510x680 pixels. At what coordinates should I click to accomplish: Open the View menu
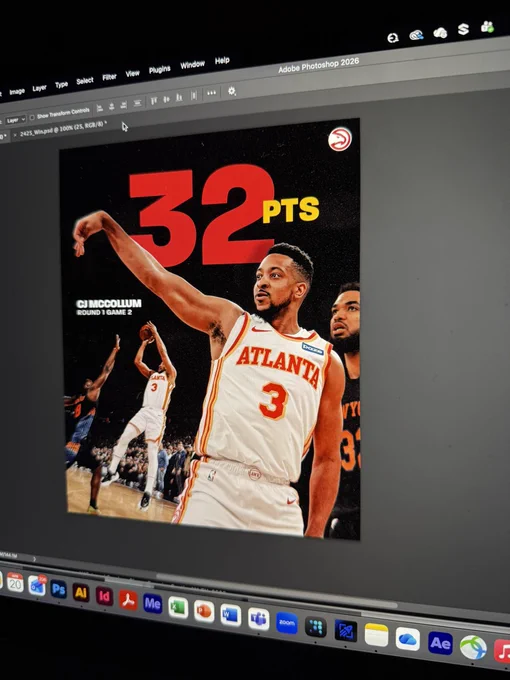[x=133, y=73]
